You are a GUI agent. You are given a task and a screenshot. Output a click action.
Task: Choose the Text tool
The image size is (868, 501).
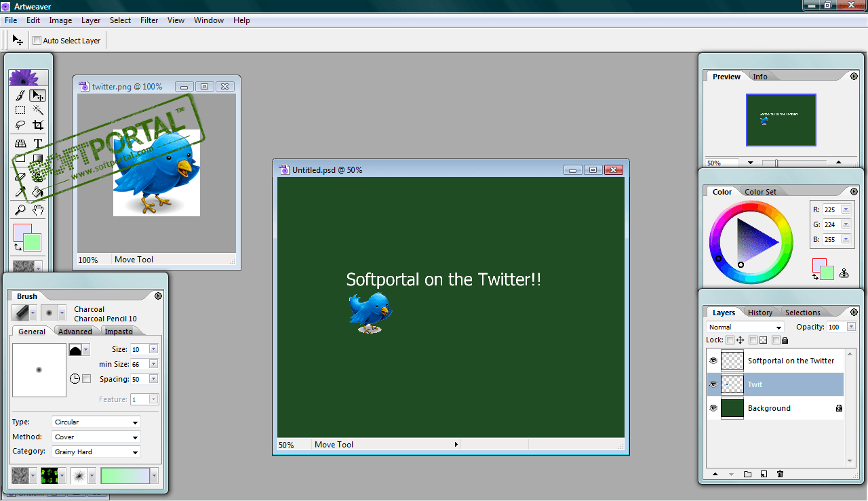(38, 144)
